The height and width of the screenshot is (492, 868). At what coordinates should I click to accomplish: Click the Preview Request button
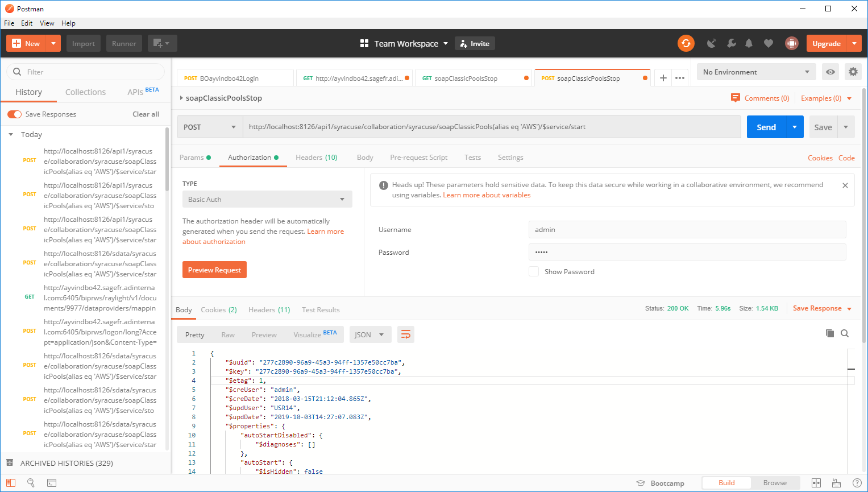pyautogui.click(x=214, y=270)
